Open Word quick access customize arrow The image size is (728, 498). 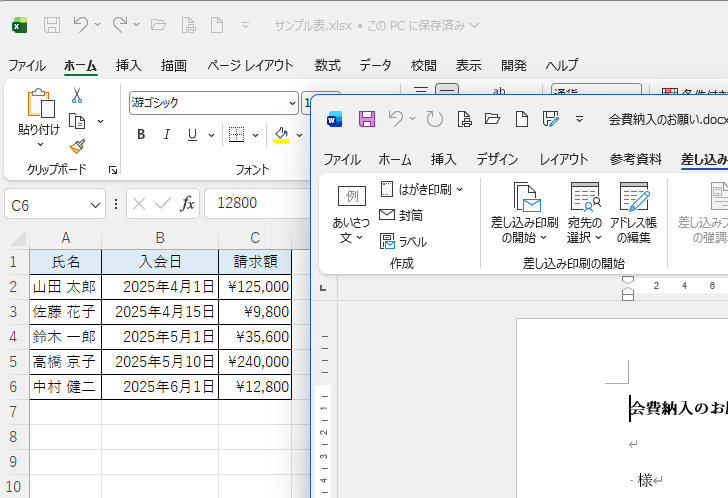[x=579, y=119]
